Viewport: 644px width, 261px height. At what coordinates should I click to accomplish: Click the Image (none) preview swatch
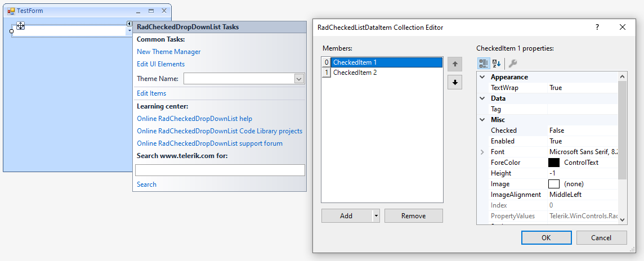tap(554, 184)
